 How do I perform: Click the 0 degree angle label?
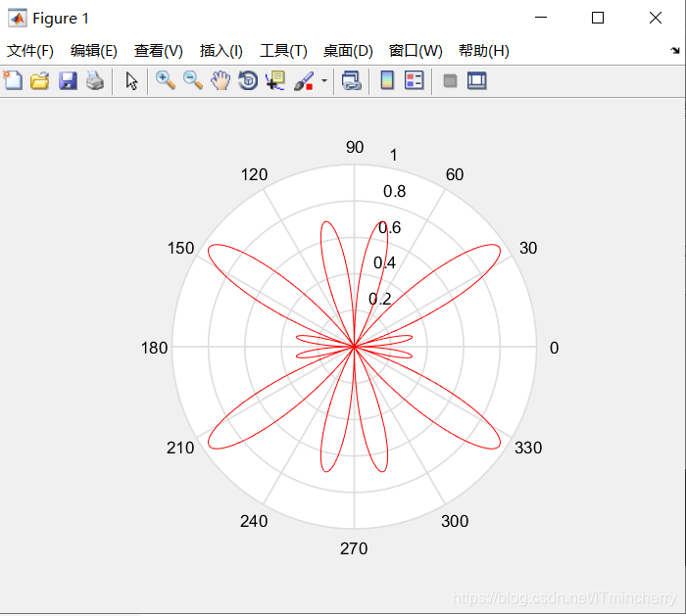tap(554, 348)
